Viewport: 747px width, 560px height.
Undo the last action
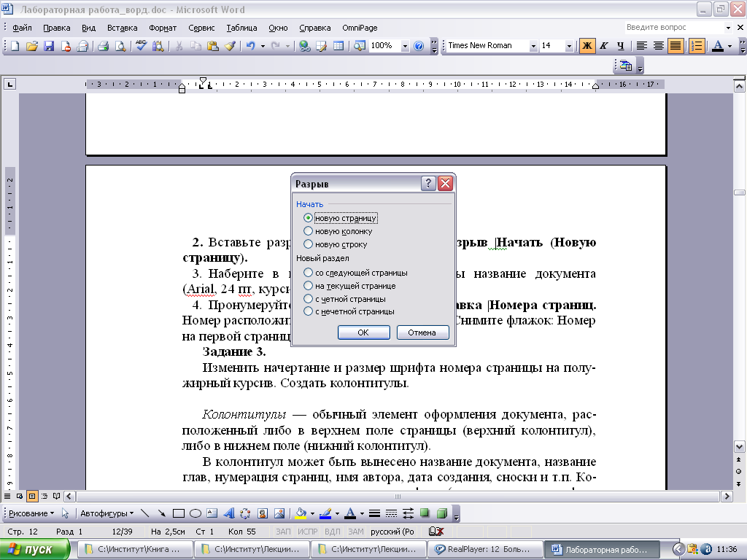[251, 46]
